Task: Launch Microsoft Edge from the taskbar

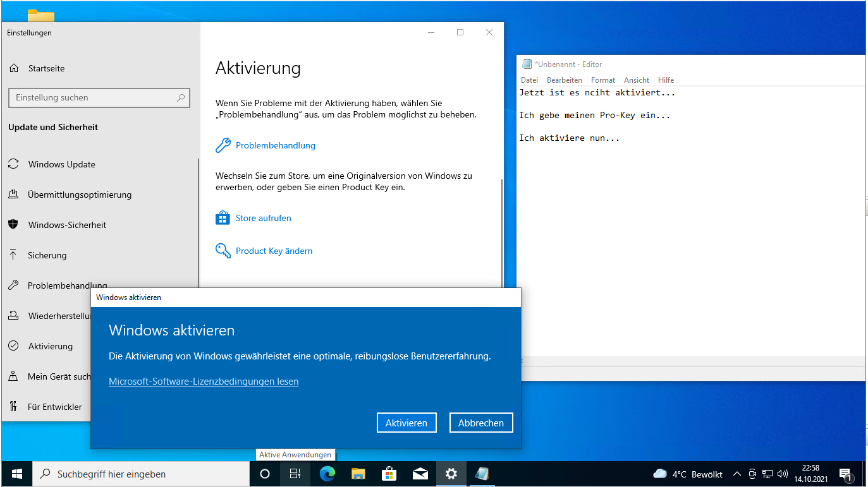Action: point(327,474)
